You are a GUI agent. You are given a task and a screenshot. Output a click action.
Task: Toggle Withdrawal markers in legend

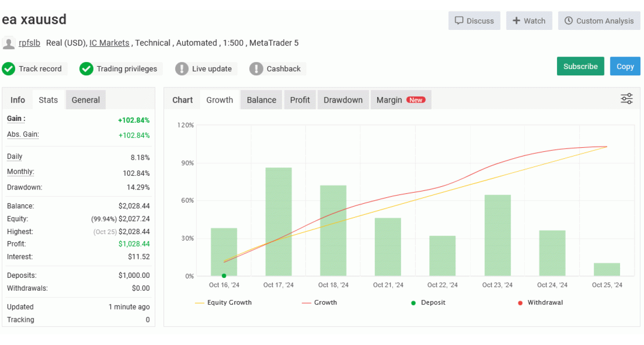[x=540, y=303]
